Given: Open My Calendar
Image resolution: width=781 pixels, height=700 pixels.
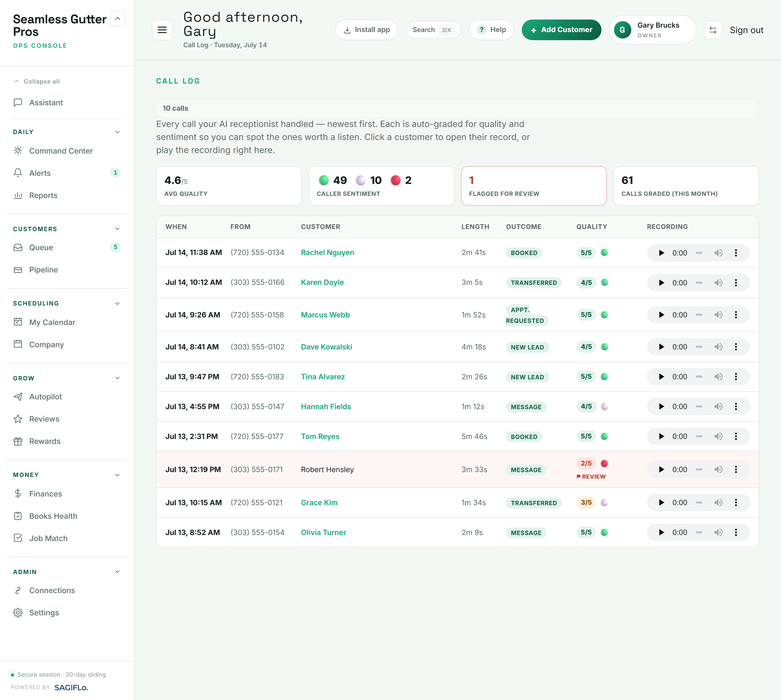Looking at the screenshot, I should click(67, 322).
